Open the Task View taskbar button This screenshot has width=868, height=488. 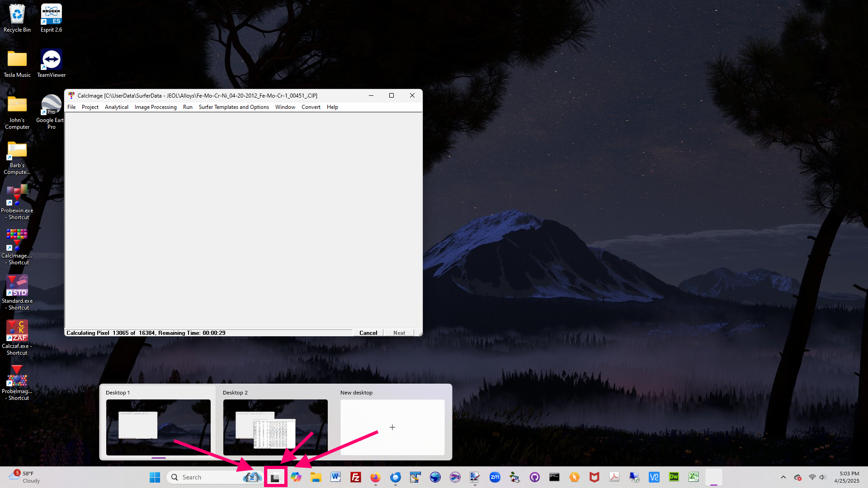coord(275,477)
